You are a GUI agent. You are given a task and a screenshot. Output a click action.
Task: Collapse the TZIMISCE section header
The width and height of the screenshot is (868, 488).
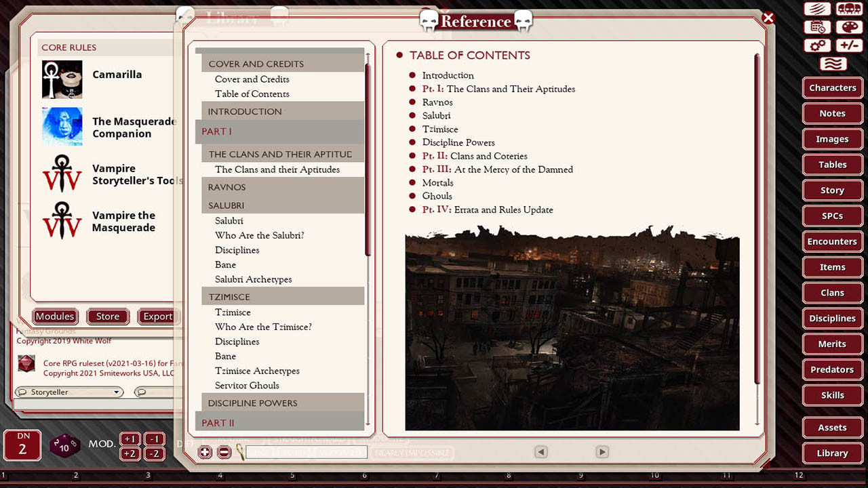tap(283, 296)
